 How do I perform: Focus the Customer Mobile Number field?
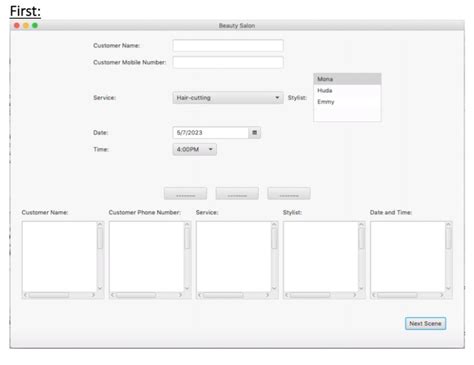click(x=228, y=62)
